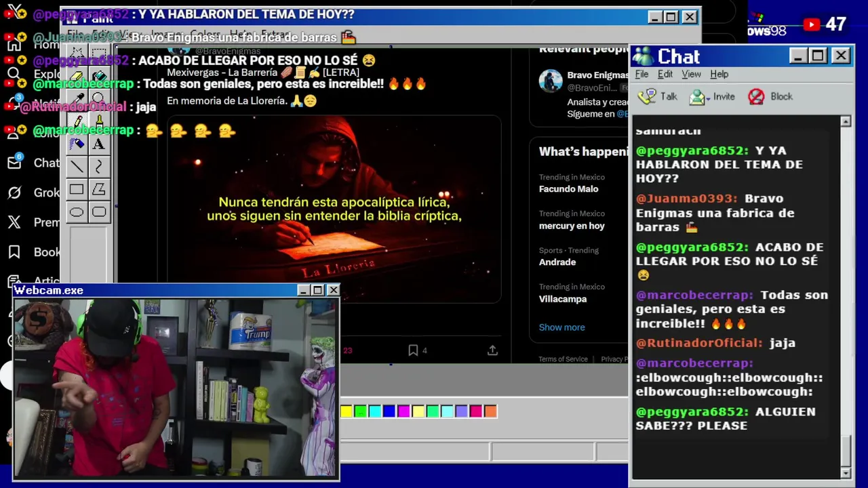Choose the Pencil tool in Paint
868x488 pixels.
click(x=77, y=122)
